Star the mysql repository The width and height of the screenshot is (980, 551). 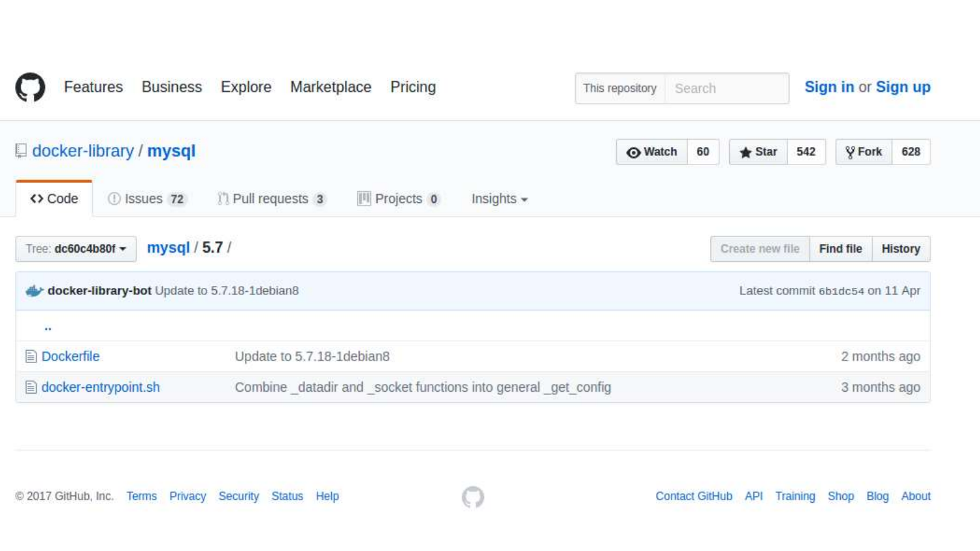click(x=758, y=152)
